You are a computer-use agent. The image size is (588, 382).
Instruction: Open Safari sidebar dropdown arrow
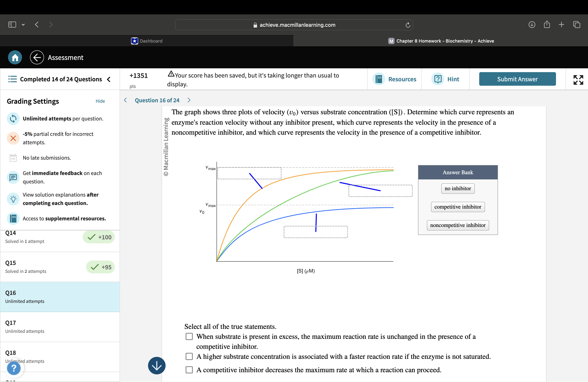[23, 25]
